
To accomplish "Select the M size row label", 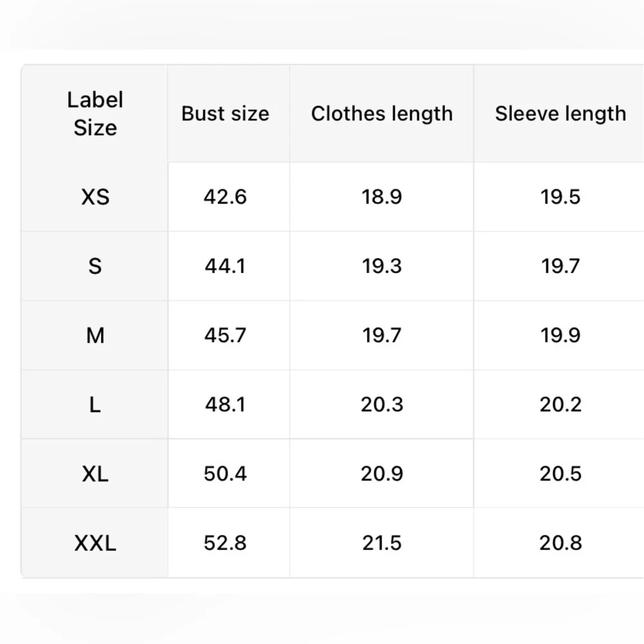I will 95,335.
